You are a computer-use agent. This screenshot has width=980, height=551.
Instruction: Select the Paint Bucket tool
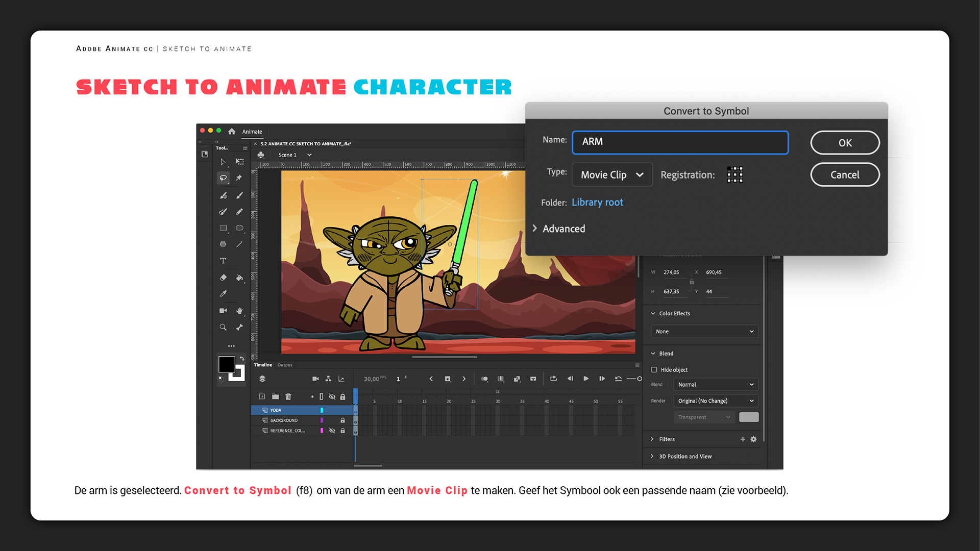239,278
